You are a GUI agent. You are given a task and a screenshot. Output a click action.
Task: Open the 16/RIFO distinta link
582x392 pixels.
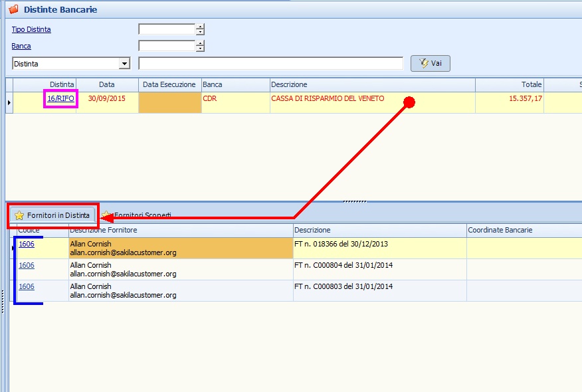click(x=60, y=98)
